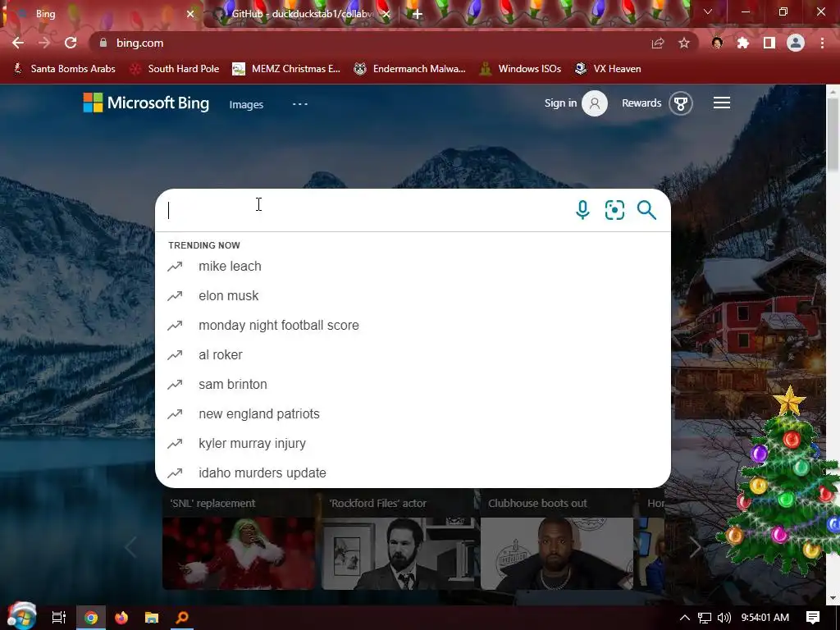
Task: Click the bing.com address bar
Action: (x=370, y=43)
